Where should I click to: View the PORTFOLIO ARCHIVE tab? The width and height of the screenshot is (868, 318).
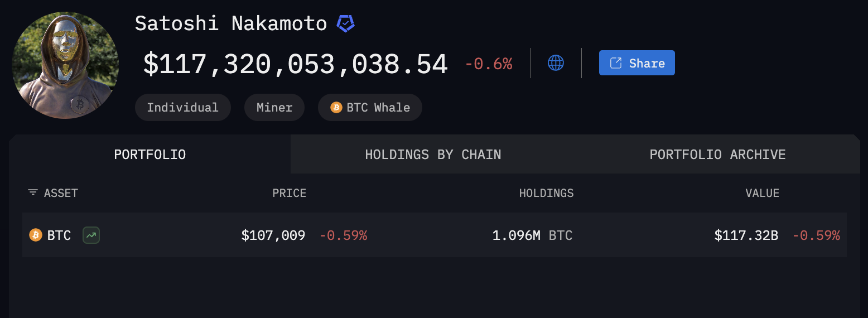pyautogui.click(x=717, y=155)
